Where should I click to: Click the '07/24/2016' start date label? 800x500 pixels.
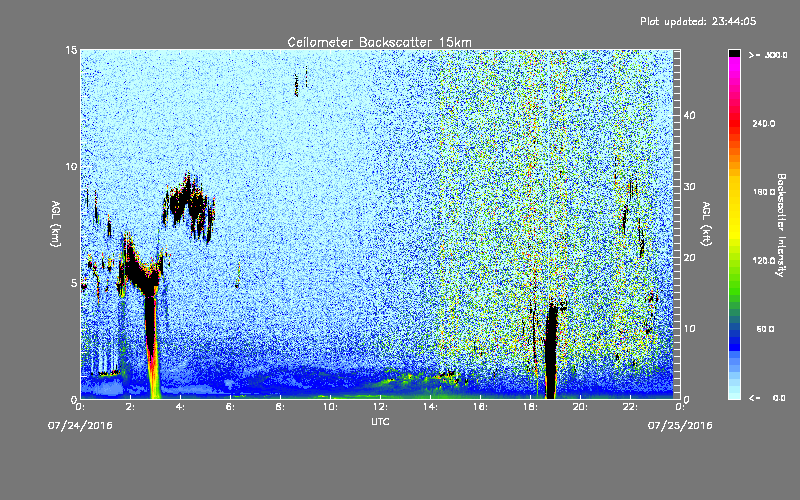pos(80,425)
